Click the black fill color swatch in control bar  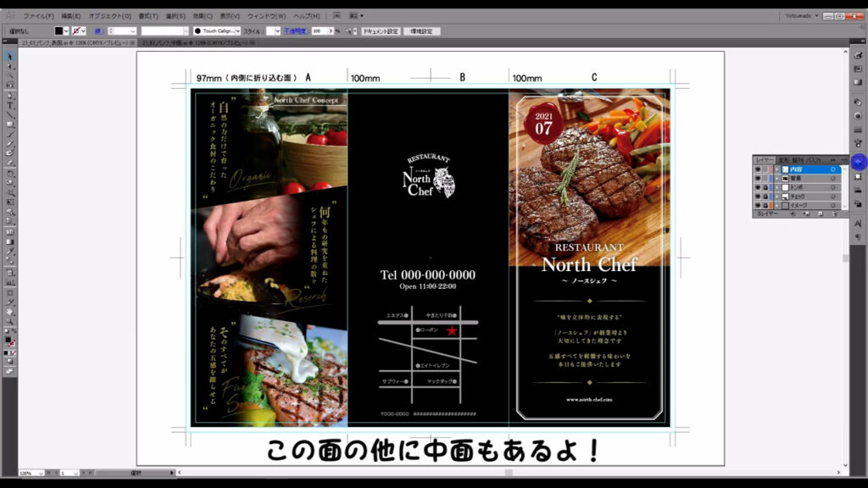coord(59,30)
